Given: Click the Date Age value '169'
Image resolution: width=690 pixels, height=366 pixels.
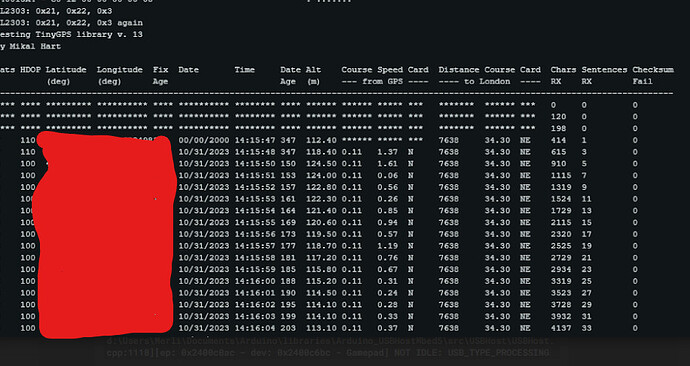Looking at the screenshot, I should click(288, 222).
